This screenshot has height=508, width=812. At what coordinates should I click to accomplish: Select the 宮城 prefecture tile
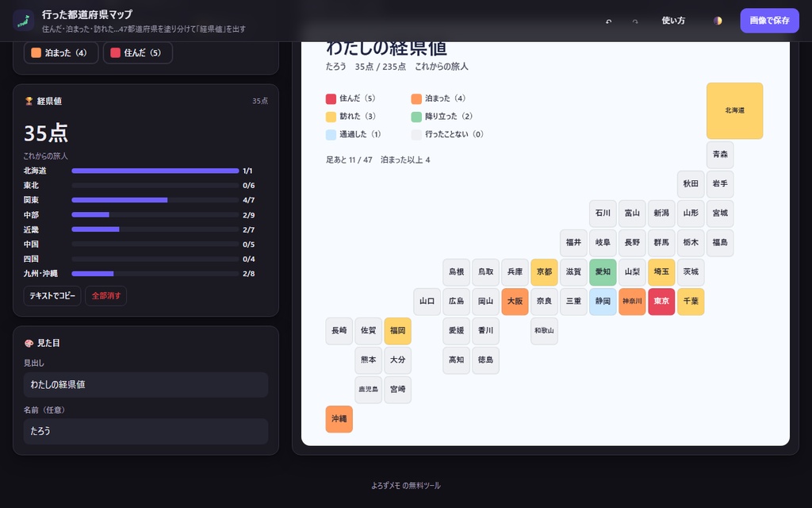click(x=720, y=213)
